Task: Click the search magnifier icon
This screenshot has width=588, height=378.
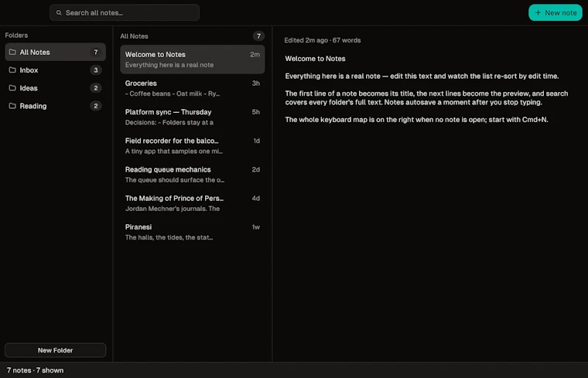Action: pyautogui.click(x=59, y=12)
